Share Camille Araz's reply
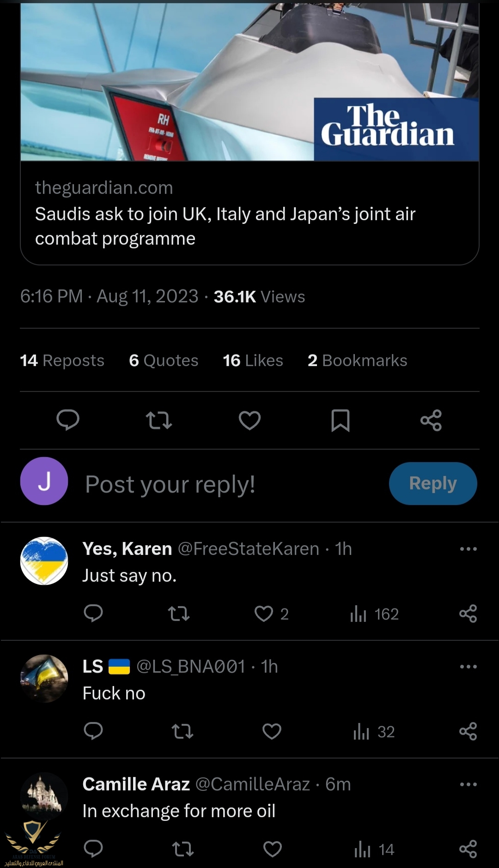499x868 pixels. pos(468,849)
